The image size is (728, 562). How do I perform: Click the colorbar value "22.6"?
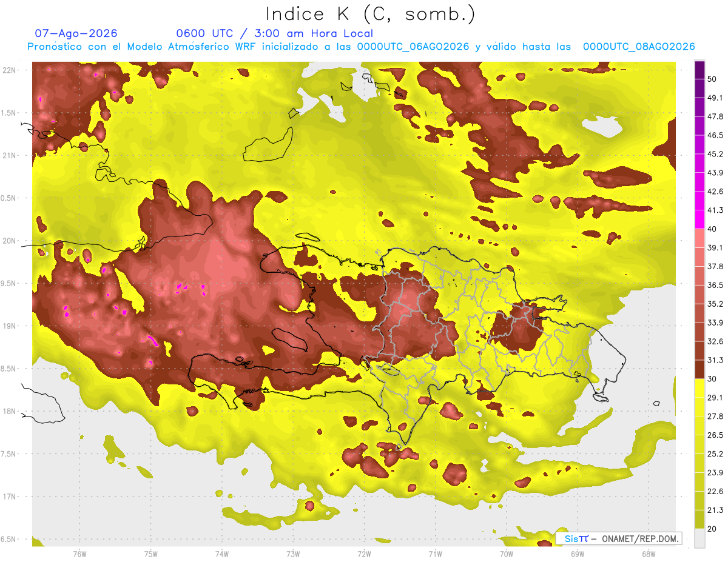pyautogui.click(x=715, y=491)
